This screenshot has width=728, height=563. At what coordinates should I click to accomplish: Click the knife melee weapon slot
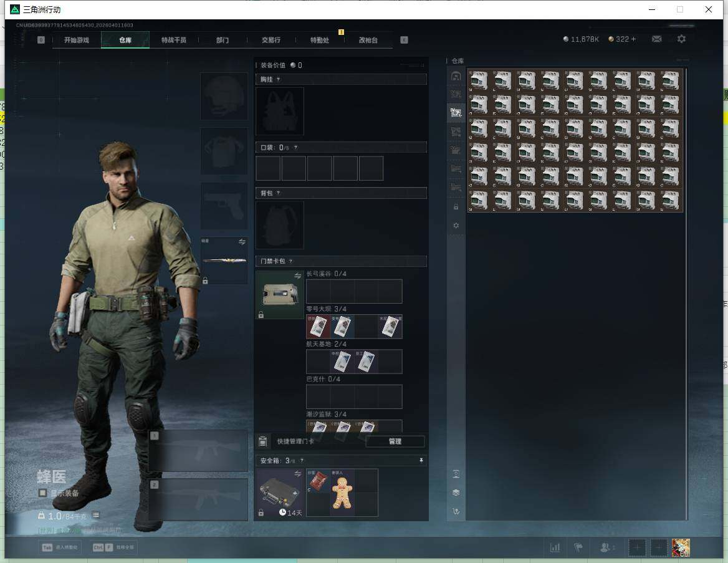(224, 261)
